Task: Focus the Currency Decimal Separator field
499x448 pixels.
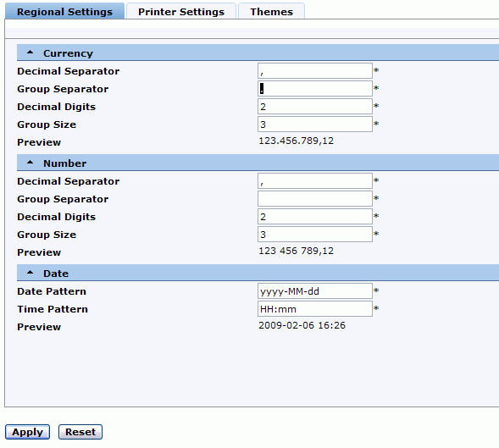Action: pos(315,70)
